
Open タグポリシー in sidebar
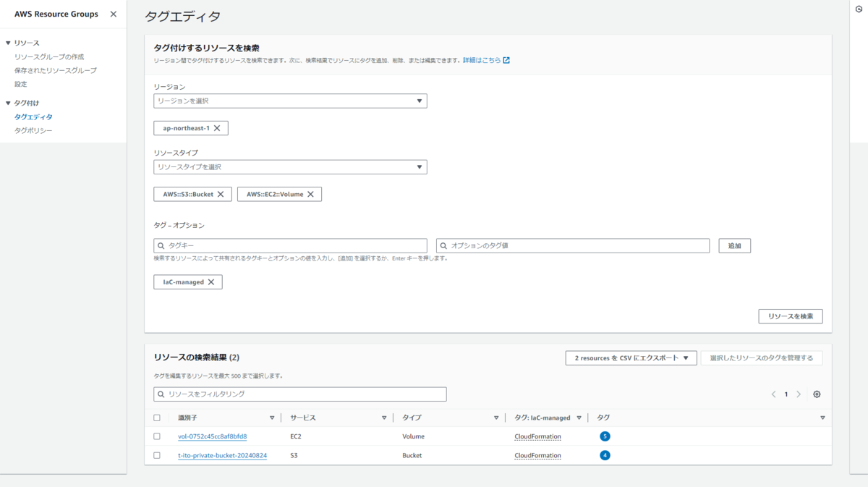pos(33,130)
